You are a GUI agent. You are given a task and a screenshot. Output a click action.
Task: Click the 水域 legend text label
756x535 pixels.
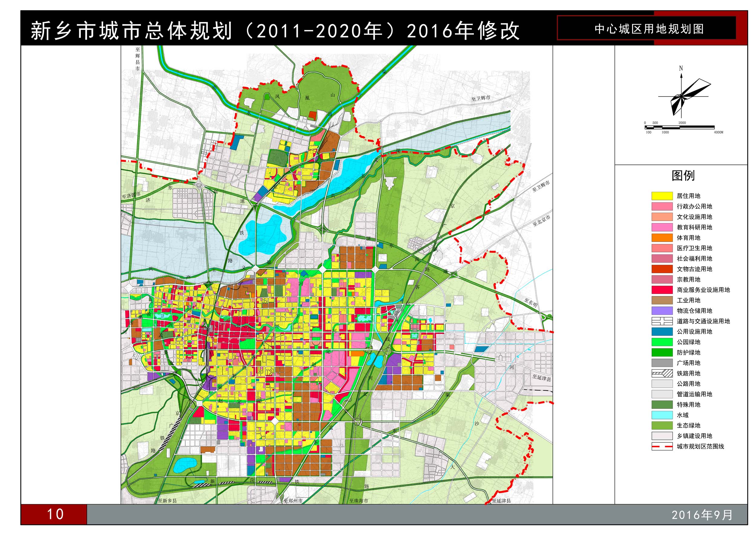click(x=683, y=415)
